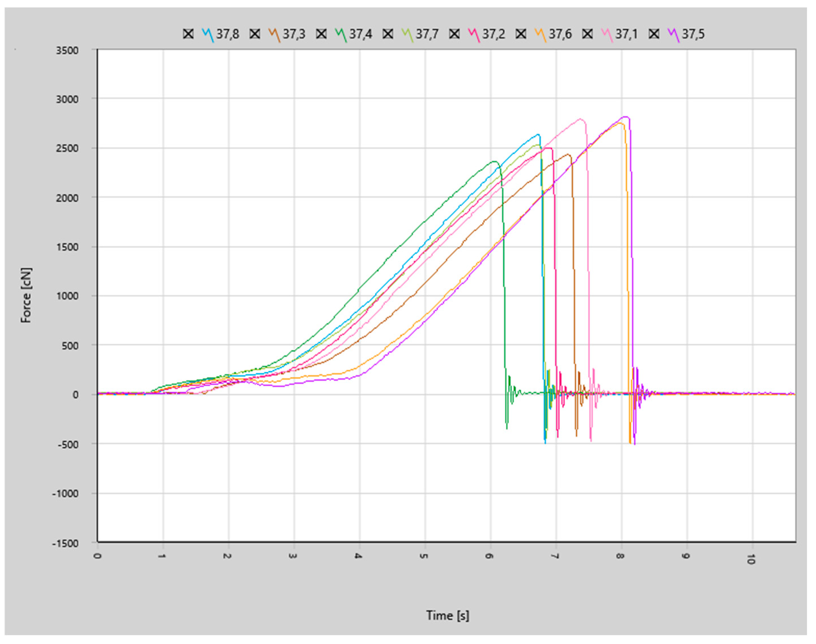
Task: Hide series 37,5 using its checkbox
Action: pos(654,34)
